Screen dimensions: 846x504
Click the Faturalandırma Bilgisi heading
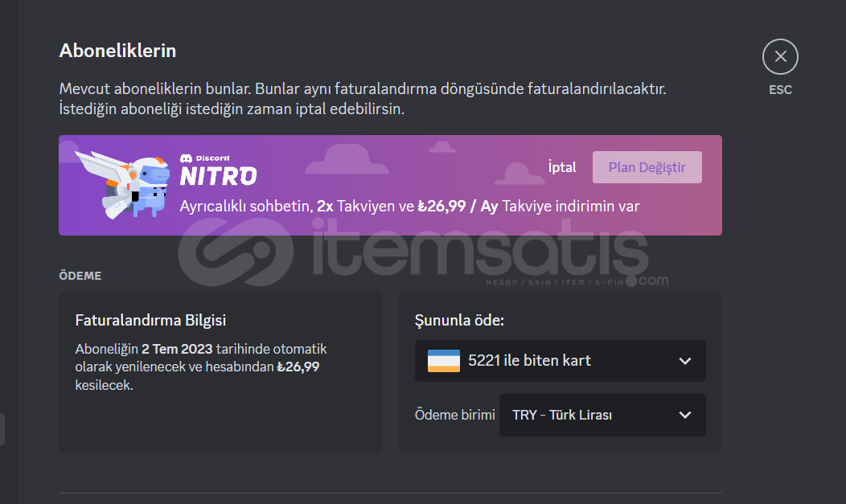(150, 320)
